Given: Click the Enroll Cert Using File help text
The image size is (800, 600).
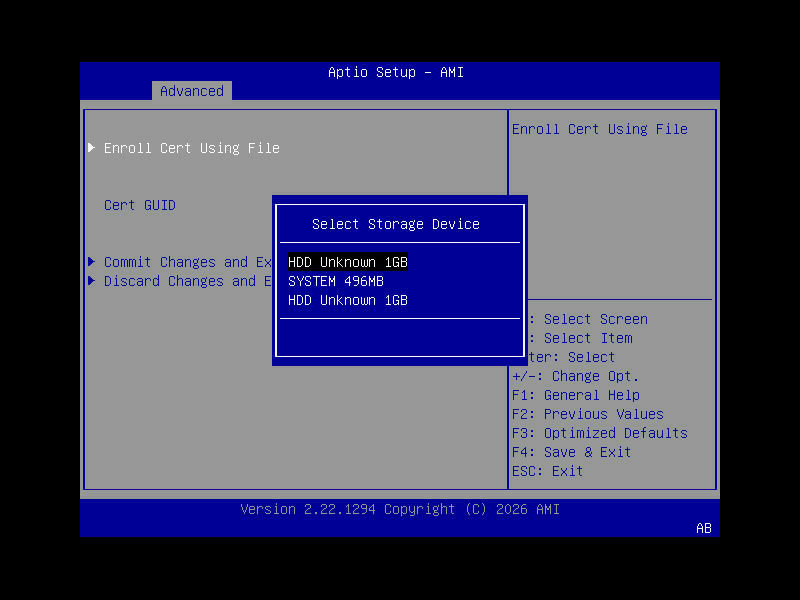Looking at the screenshot, I should coord(600,129).
